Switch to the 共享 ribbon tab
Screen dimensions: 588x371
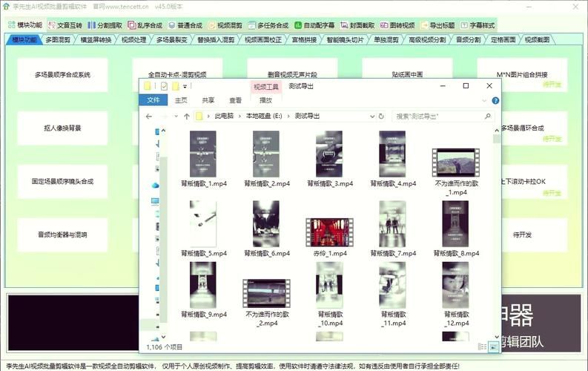pyautogui.click(x=208, y=100)
